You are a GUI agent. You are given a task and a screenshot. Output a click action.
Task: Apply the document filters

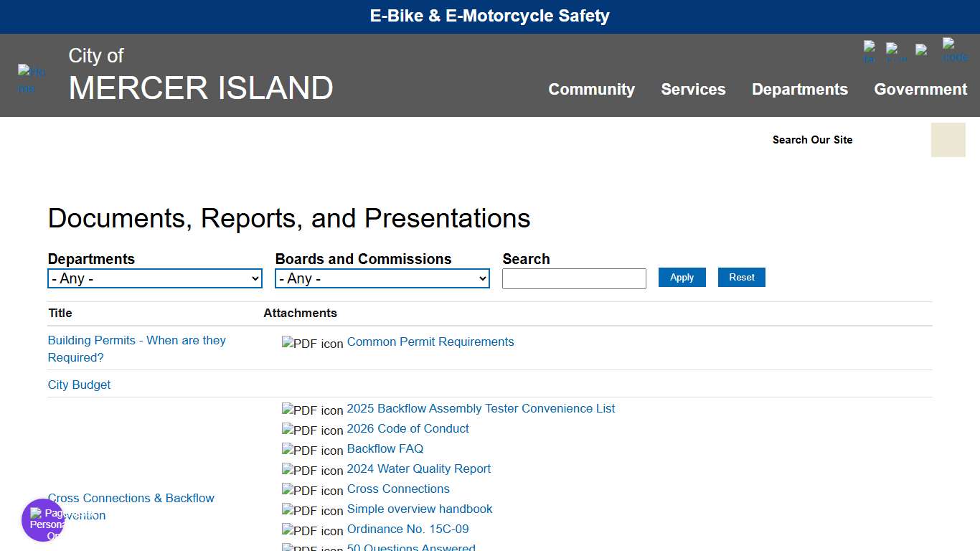[x=682, y=277]
